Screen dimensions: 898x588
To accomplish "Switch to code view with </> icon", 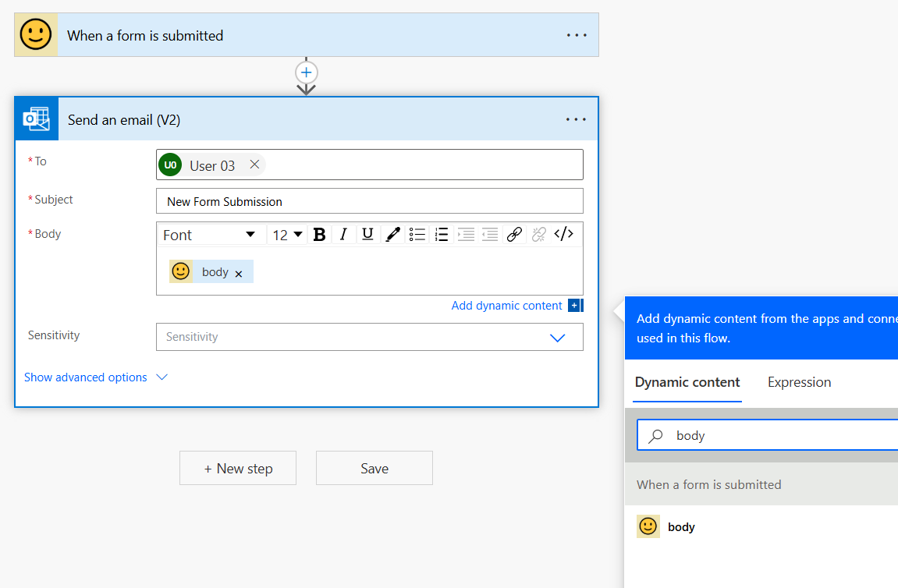I will click(x=563, y=235).
